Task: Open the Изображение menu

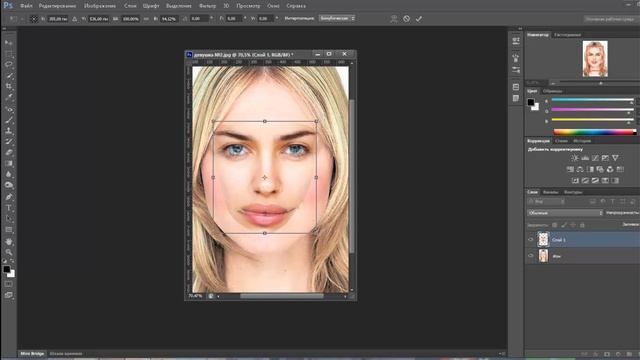Action: pyautogui.click(x=100, y=6)
